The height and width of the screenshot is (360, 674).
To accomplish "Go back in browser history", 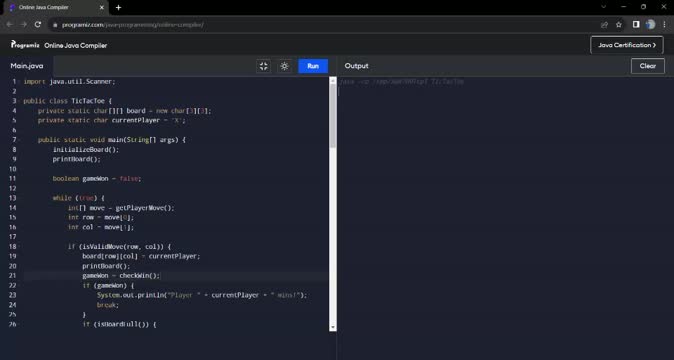I will (9, 24).
